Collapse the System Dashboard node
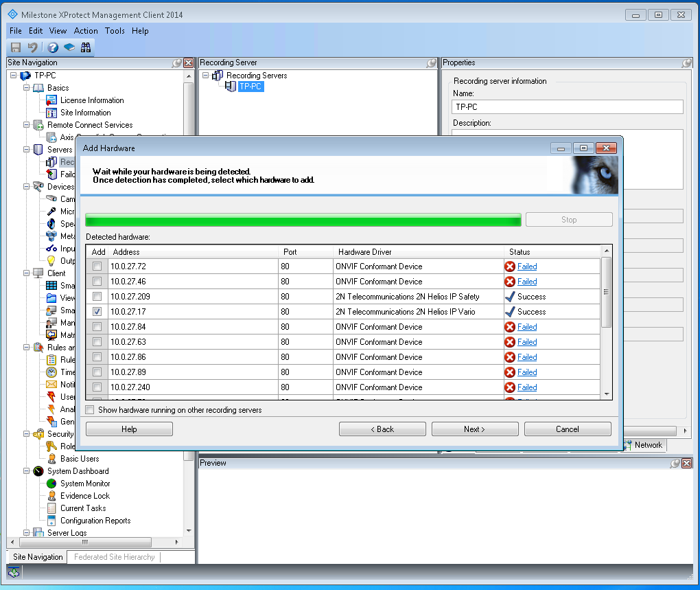The width and height of the screenshot is (700, 590). [x=27, y=471]
